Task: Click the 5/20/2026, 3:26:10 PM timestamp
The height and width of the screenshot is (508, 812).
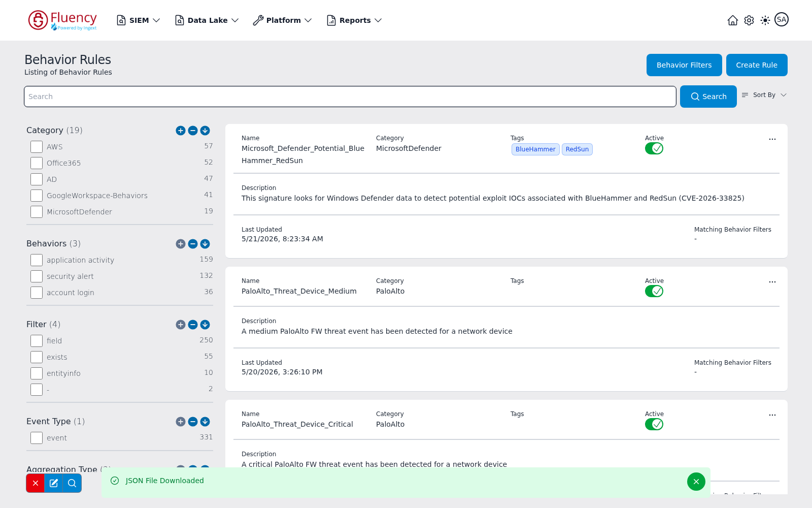Action: (282, 372)
